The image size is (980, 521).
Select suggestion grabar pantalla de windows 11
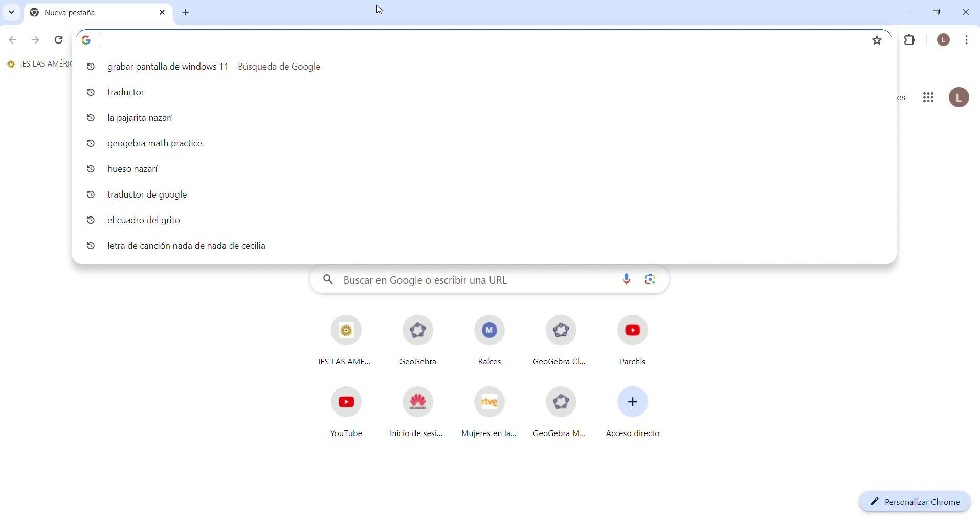484,67
